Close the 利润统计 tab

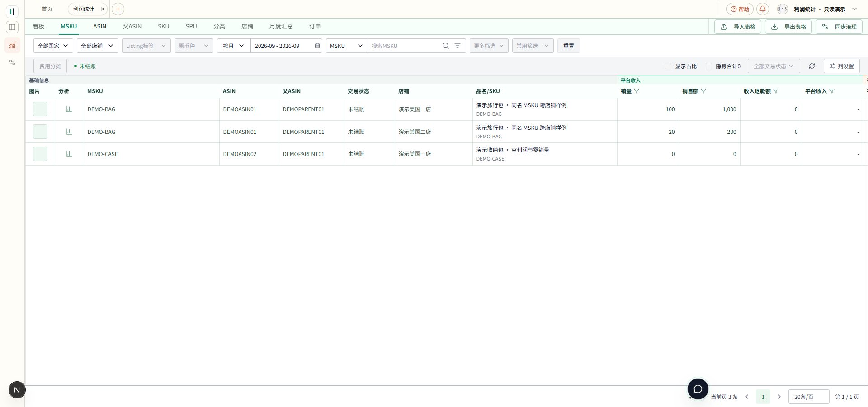click(x=103, y=9)
